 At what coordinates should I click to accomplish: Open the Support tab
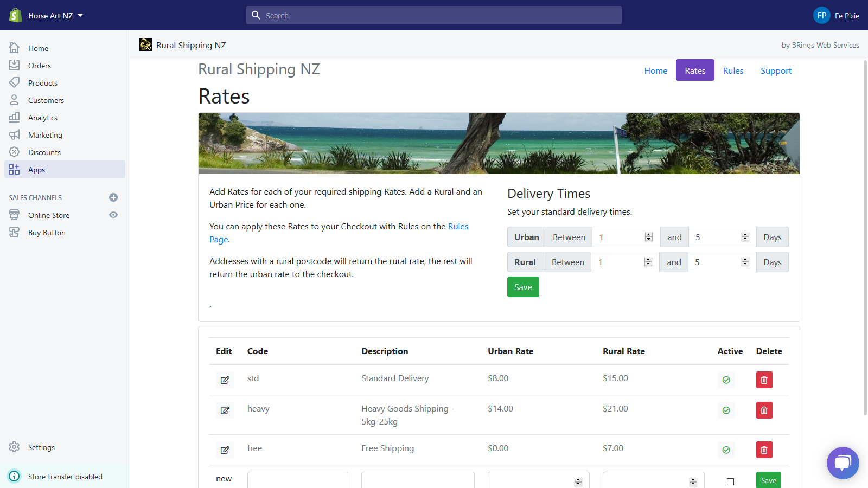[x=776, y=70]
